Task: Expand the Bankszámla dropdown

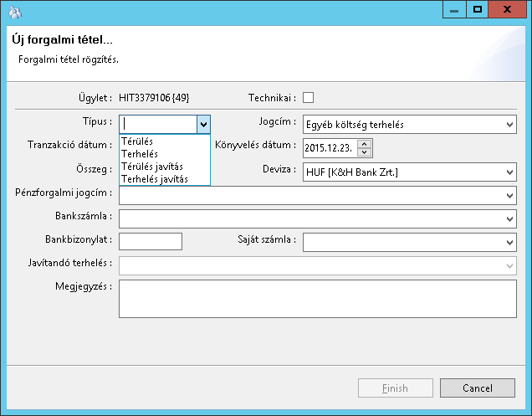Action: pyautogui.click(x=509, y=218)
